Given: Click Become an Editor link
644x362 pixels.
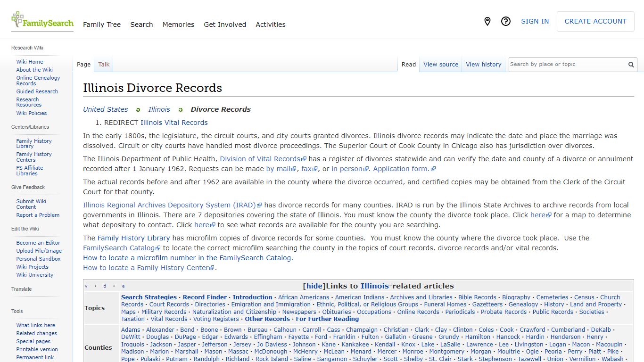Looking at the screenshot, I should (38, 243).
